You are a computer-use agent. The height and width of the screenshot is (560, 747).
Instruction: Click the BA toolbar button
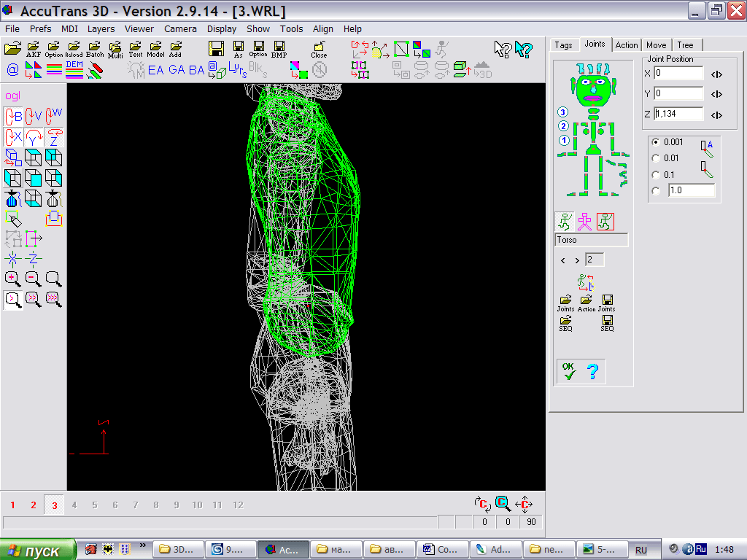196,70
